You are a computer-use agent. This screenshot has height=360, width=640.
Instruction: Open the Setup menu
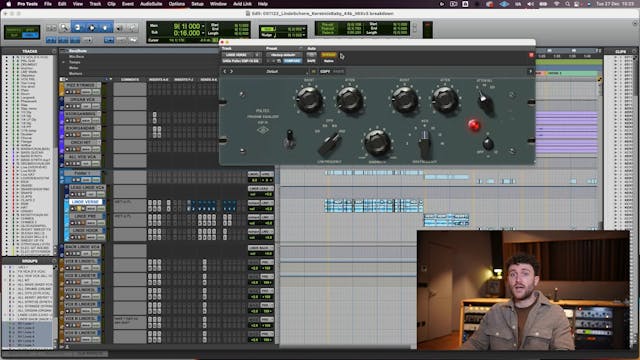[197, 4]
